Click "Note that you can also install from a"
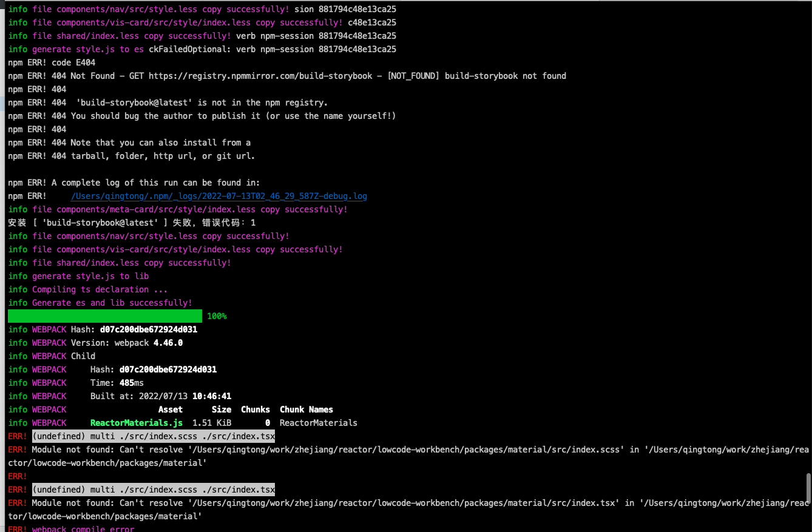 (161, 143)
